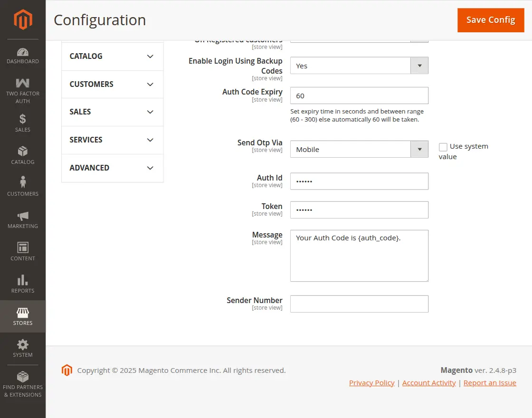Click the Save Config button
This screenshot has height=418, width=532.
tap(491, 20)
